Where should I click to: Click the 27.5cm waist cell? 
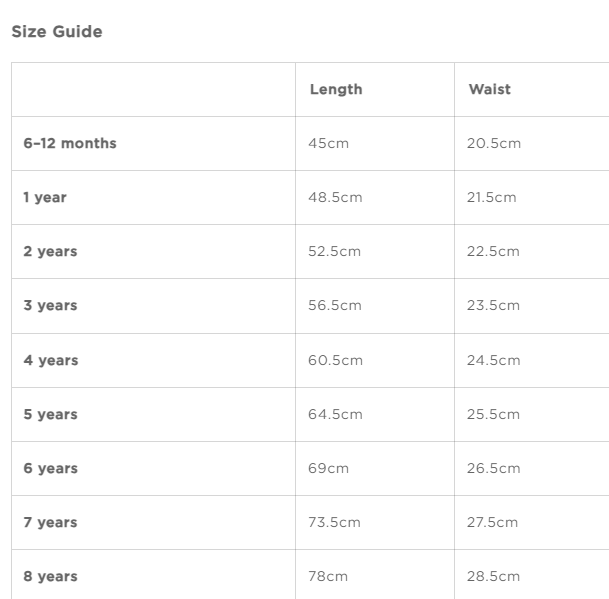(492, 522)
